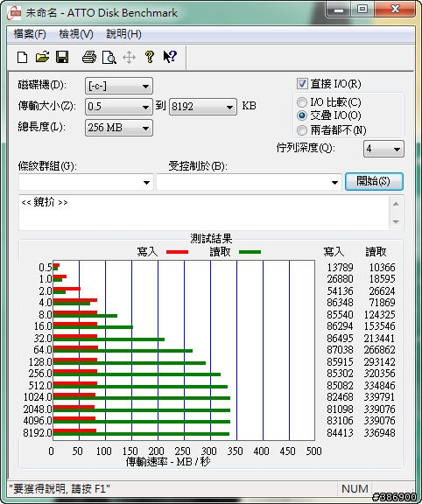Click the NUM status bar indicator

click(x=355, y=489)
